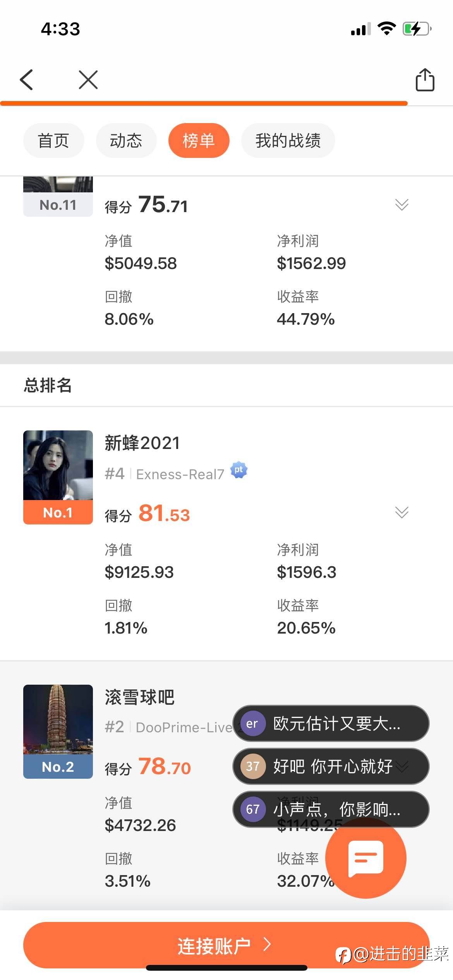Tap the '37' comment avatar
The width and height of the screenshot is (453, 980).
coord(252,766)
